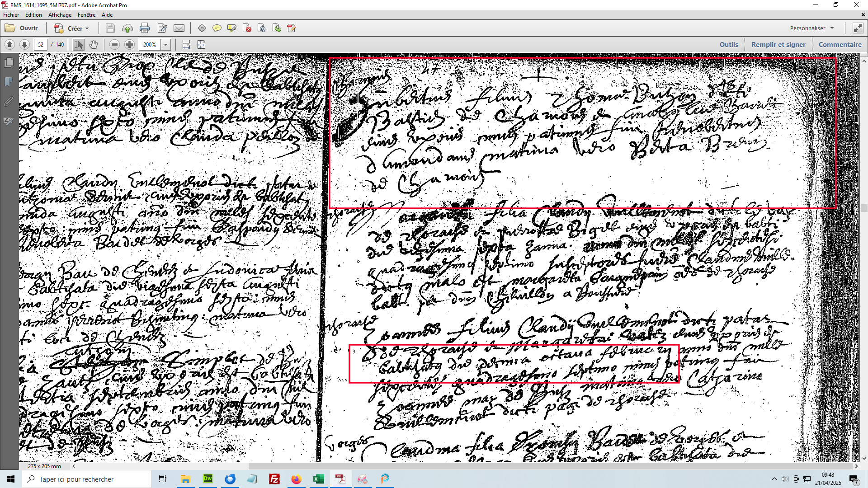
Task: Click Remplir et signer link
Action: [778, 44]
